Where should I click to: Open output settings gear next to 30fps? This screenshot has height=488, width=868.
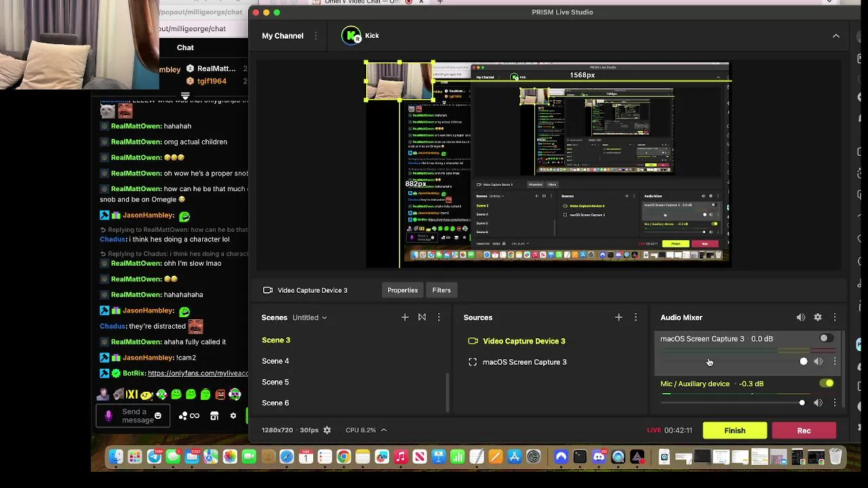tap(327, 430)
